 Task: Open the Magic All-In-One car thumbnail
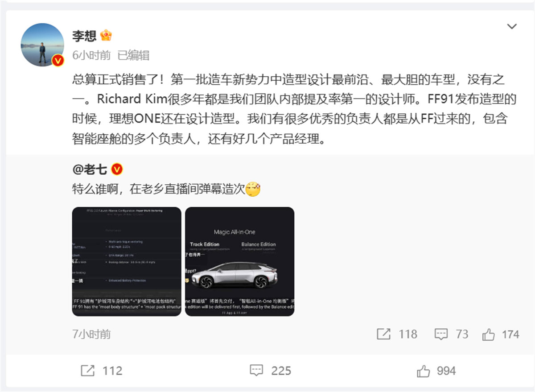point(240,262)
